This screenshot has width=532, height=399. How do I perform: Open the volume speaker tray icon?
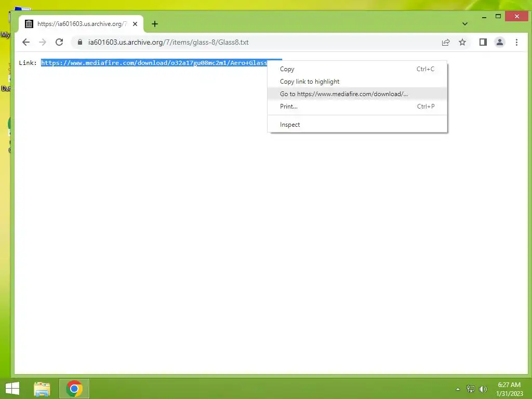tap(483, 389)
